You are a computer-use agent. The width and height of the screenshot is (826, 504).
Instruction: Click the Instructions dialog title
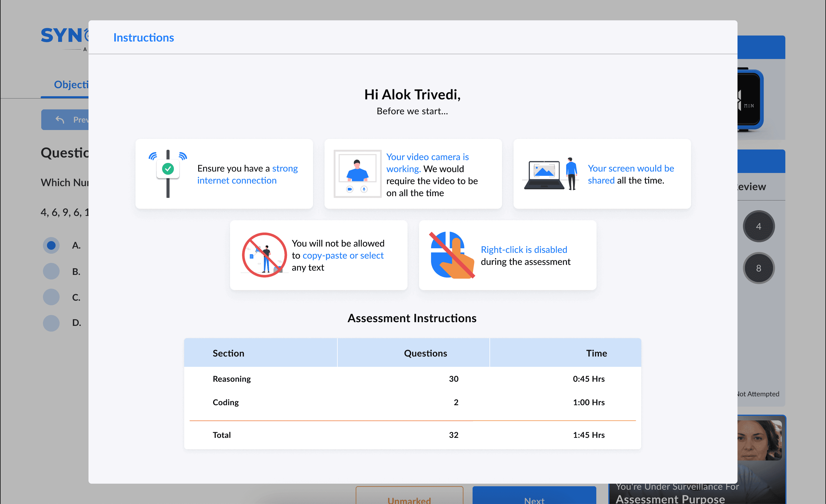(x=143, y=38)
